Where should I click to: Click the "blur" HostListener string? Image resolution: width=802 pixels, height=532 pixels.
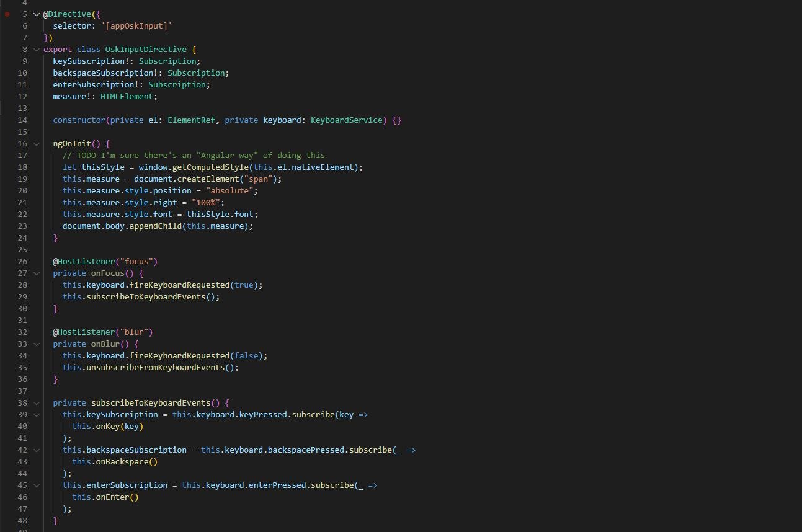coord(134,332)
